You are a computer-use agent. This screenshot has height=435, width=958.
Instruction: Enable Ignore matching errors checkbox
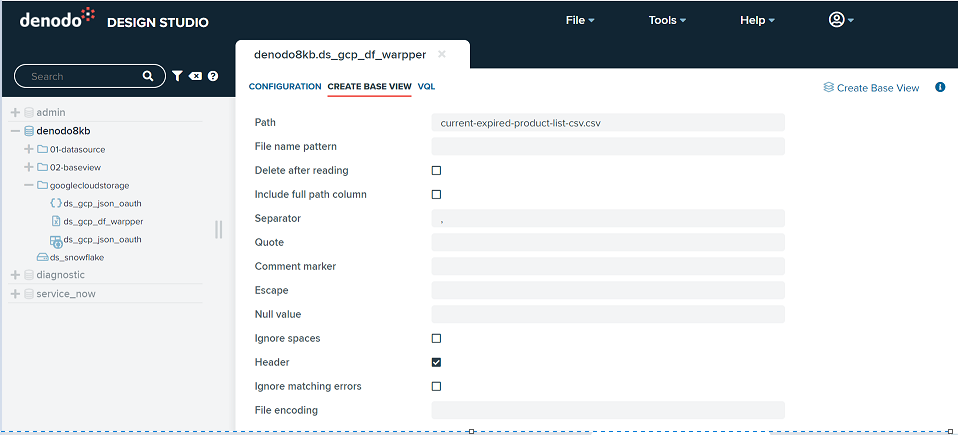tap(436, 386)
